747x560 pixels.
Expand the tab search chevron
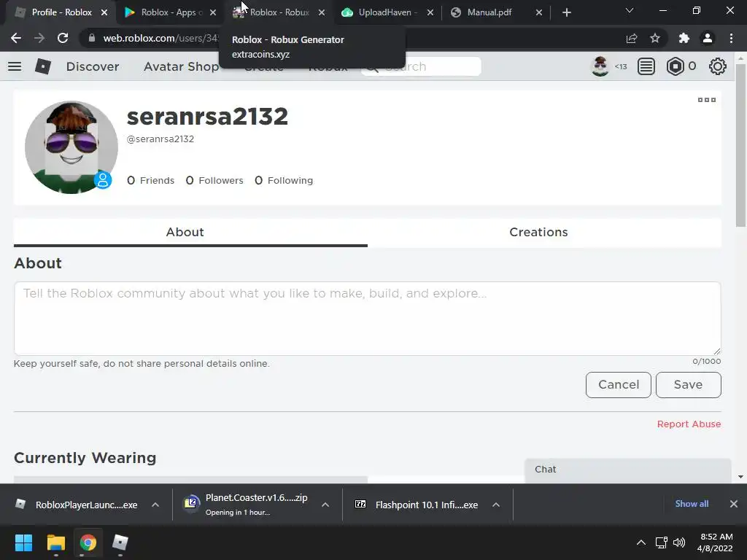tap(630, 10)
